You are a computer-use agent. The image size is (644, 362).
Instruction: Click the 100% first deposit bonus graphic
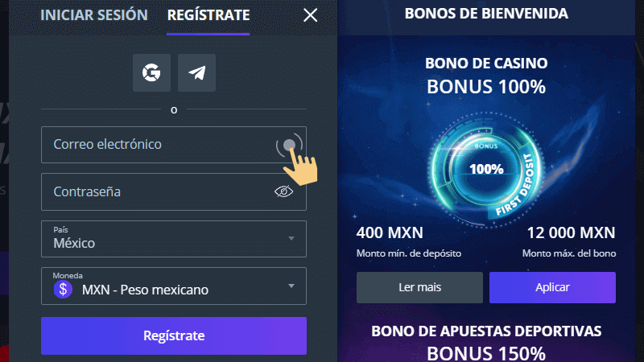tap(486, 170)
